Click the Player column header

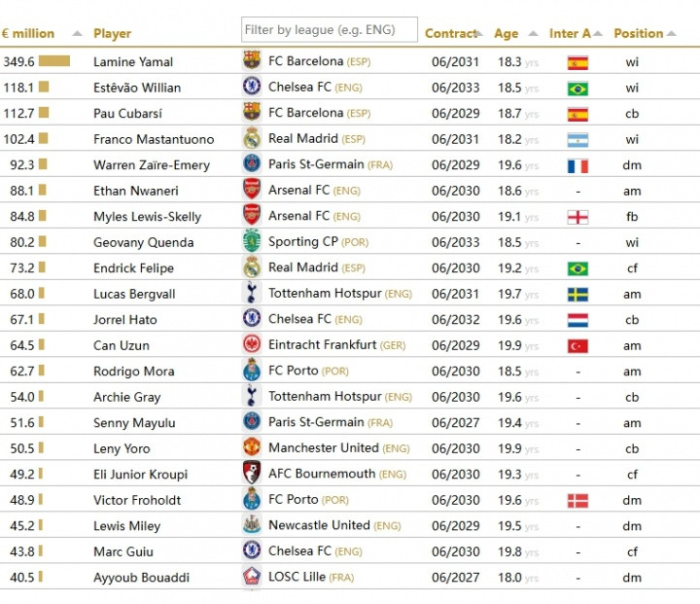(113, 34)
